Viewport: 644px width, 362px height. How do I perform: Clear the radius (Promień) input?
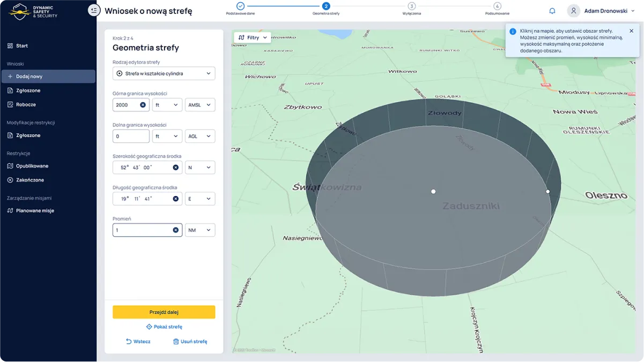click(x=175, y=230)
